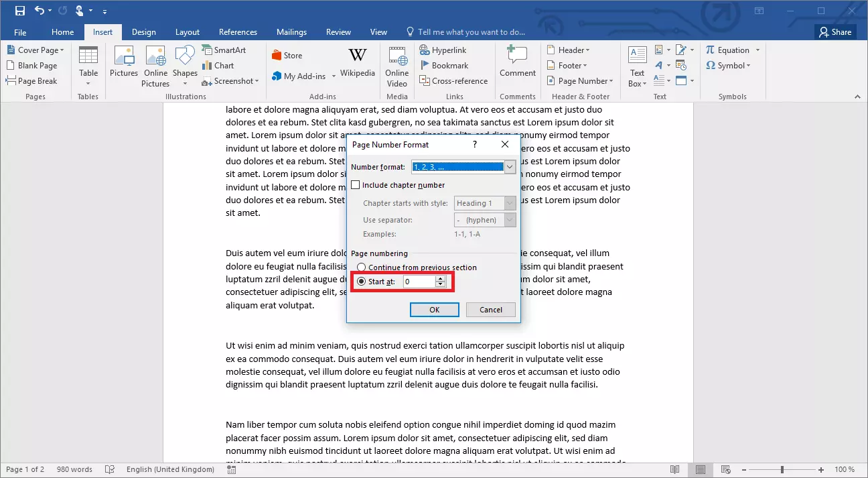Enable the Include chapter number checkbox
The height and width of the screenshot is (478, 868).
[355, 184]
